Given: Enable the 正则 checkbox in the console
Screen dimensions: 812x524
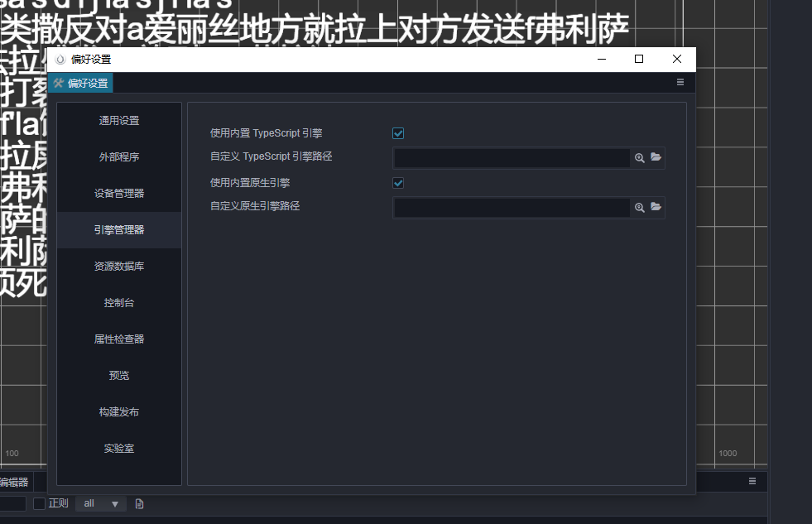Looking at the screenshot, I should point(40,504).
